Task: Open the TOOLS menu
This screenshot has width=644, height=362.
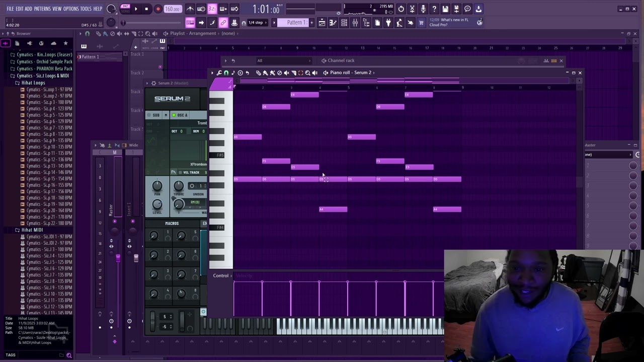Action: pyautogui.click(x=86, y=9)
